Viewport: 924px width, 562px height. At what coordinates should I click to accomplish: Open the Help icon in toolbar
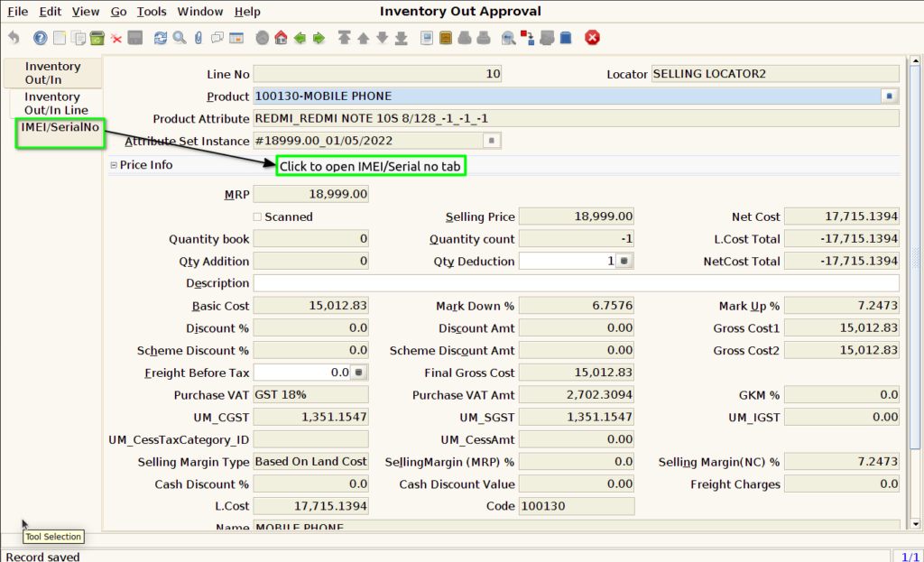[40, 38]
